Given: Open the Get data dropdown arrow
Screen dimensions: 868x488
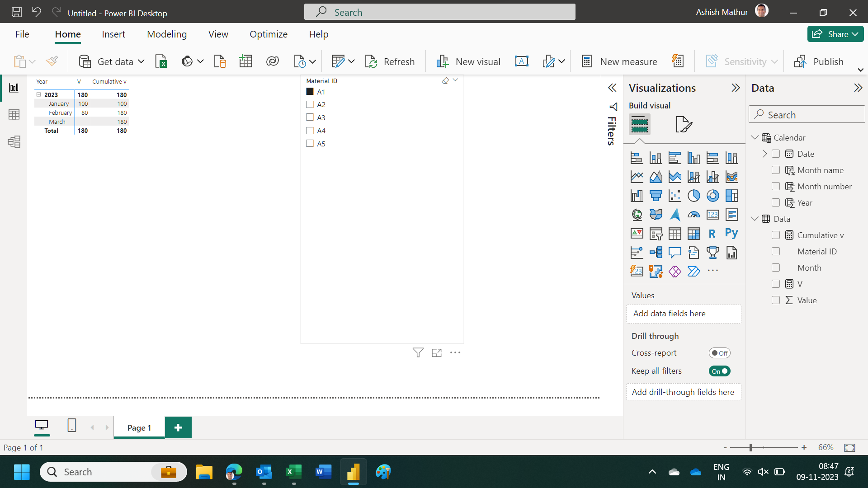Looking at the screenshot, I should (141, 61).
